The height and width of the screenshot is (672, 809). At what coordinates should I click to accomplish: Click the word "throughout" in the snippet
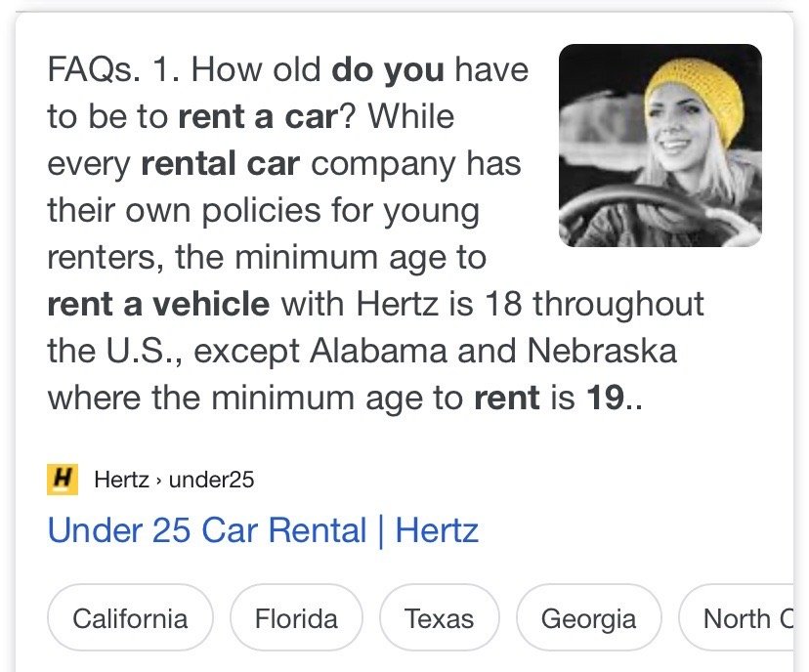(x=618, y=304)
